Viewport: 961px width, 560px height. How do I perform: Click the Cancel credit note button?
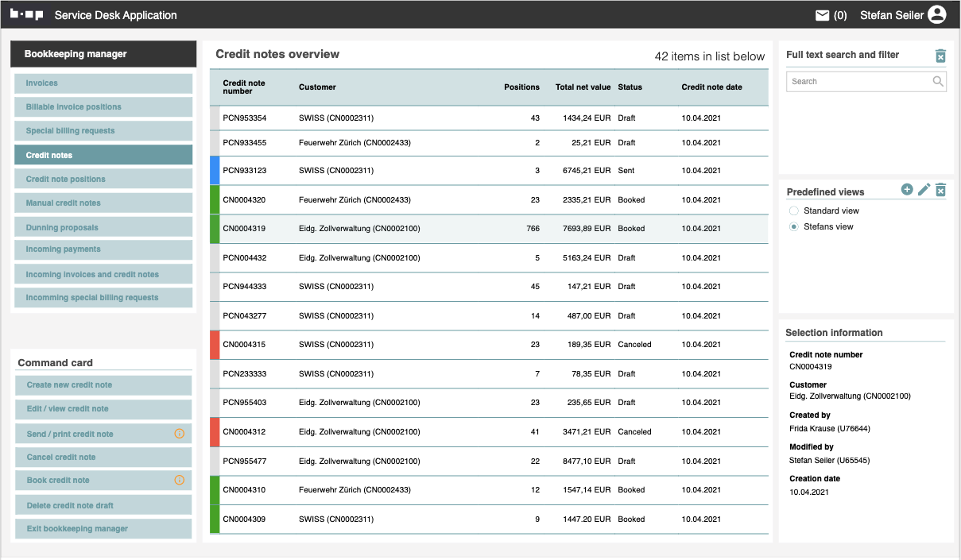click(103, 457)
